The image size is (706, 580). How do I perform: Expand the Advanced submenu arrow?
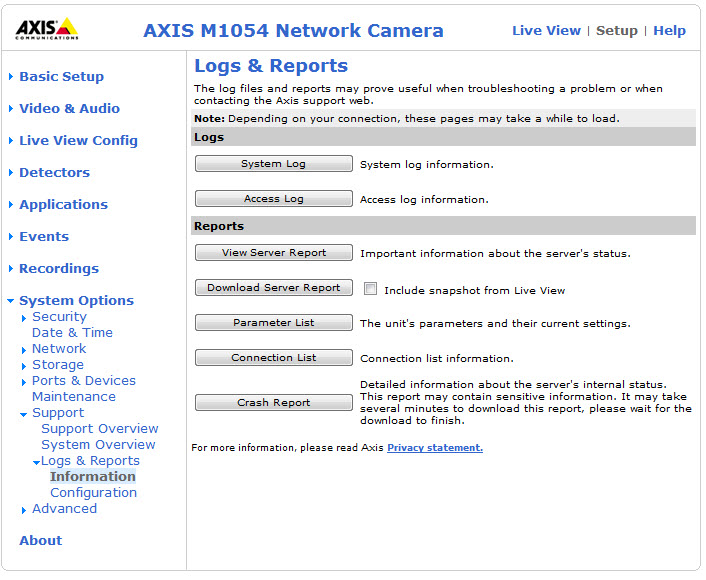click(24, 511)
